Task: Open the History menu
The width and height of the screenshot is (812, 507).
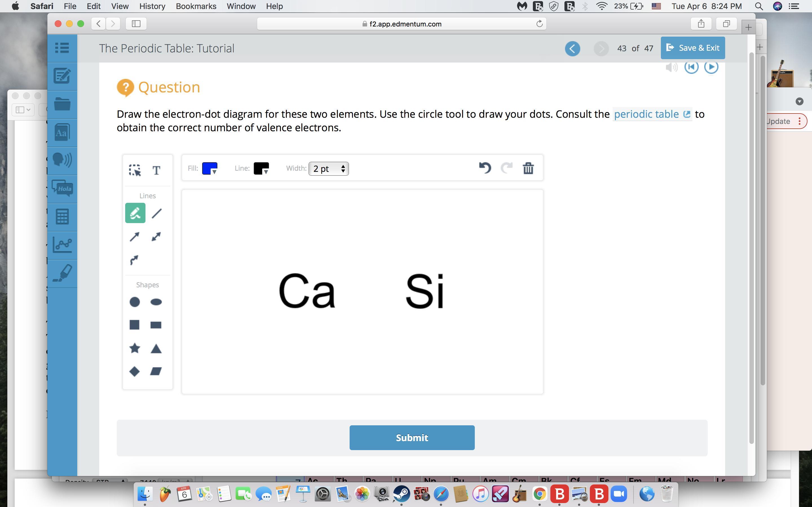Action: (x=152, y=6)
